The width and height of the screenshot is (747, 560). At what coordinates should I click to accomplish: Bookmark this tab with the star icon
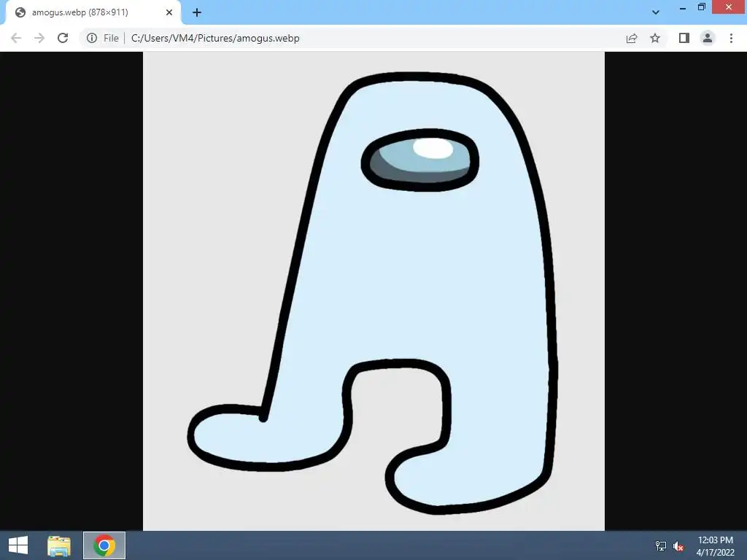[655, 38]
